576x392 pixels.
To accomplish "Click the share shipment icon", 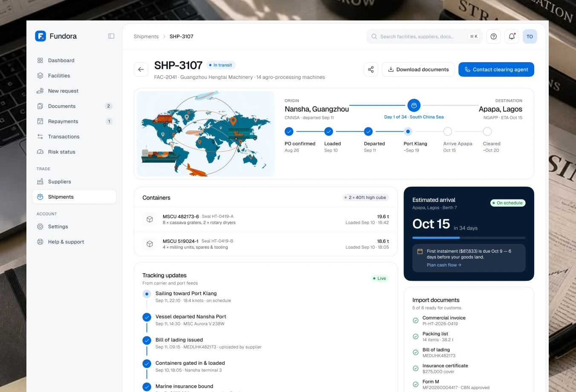I will [371, 69].
